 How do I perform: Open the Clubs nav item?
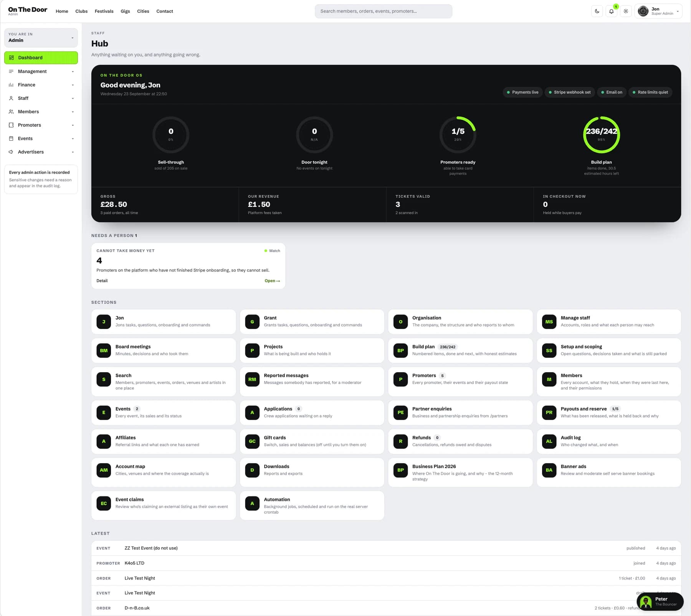pos(81,11)
